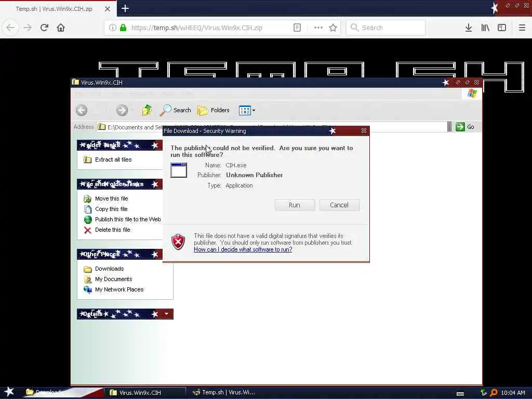The height and width of the screenshot is (399, 532).
Task: Open page actions three-dot menu
Action: tap(318, 28)
